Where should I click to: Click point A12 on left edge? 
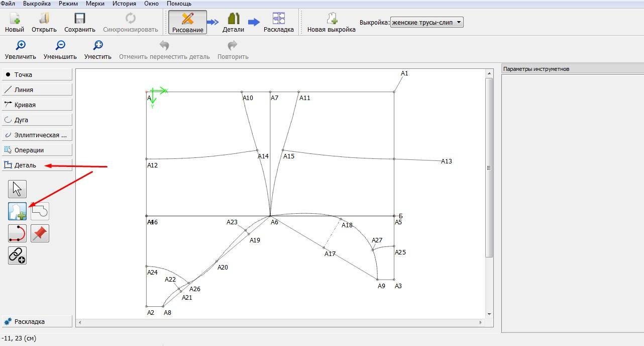pyautogui.click(x=146, y=159)
